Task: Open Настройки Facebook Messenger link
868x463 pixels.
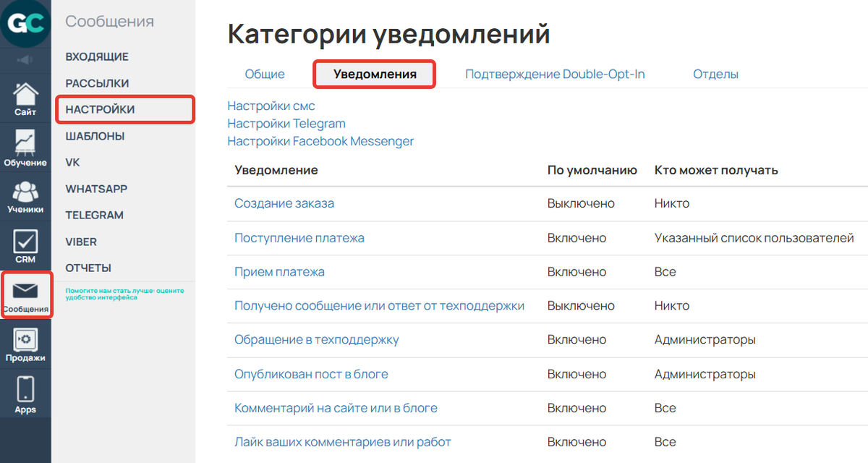Action: 320,141
